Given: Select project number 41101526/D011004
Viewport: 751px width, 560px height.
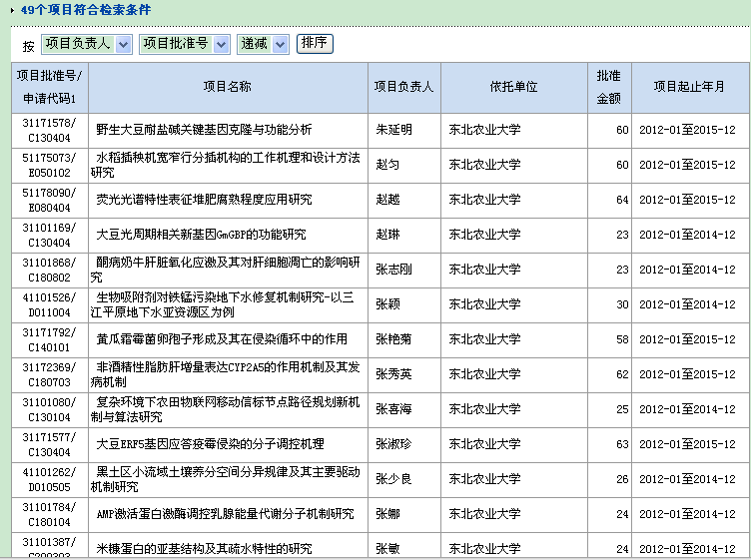Looking at the screenshot, I should [x=49, y=304].
